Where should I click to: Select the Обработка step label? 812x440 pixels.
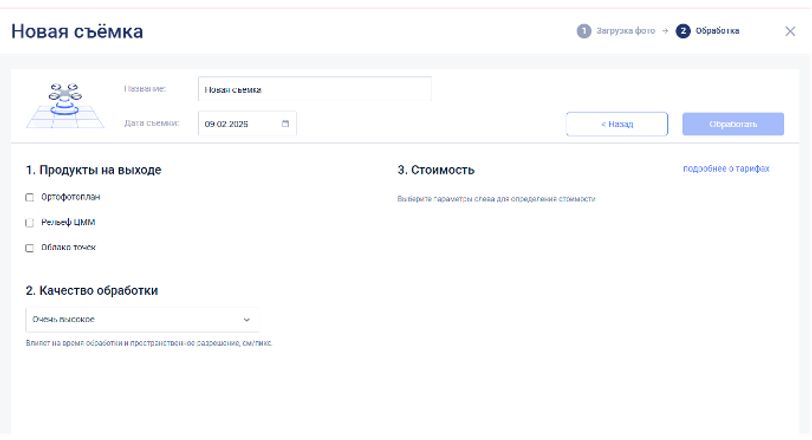coord(717,32)
